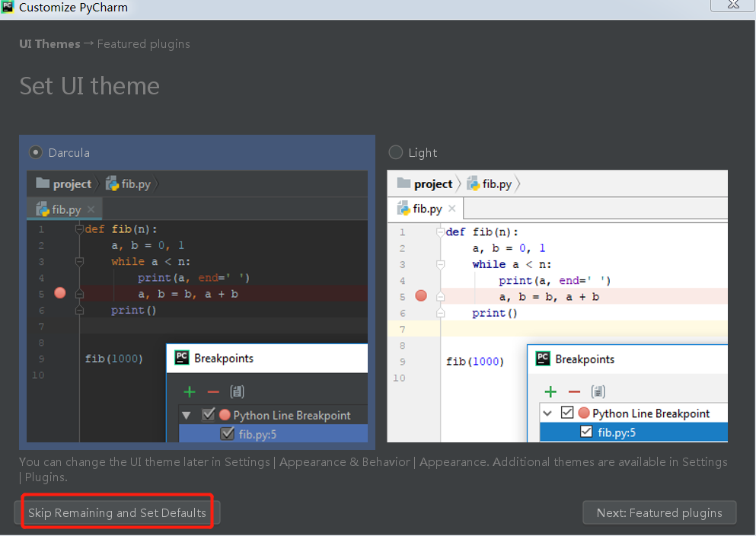Click red minus icon in Light Breakpoints
756x536 pixels.
pyautogui.click(x=574, y=392)
